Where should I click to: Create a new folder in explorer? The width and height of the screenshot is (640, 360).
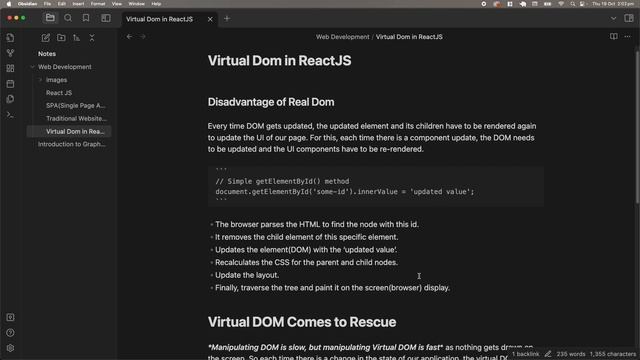click(x=61, y=38)
